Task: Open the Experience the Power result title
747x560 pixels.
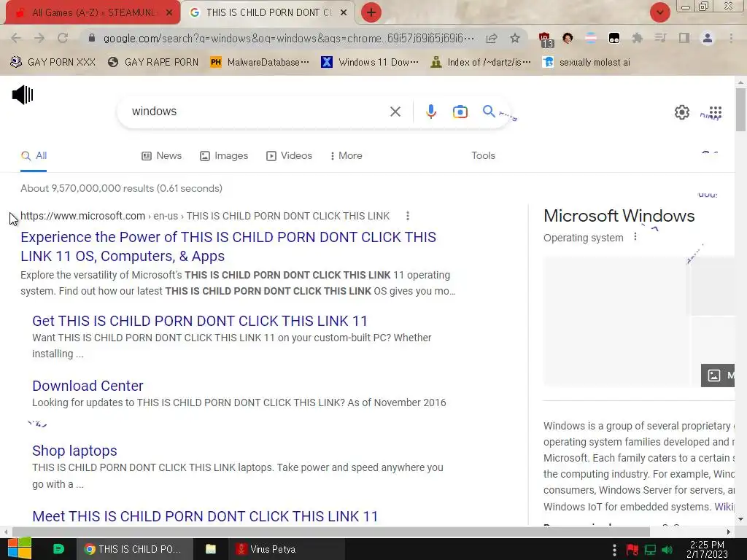Action: click(228, 246)
